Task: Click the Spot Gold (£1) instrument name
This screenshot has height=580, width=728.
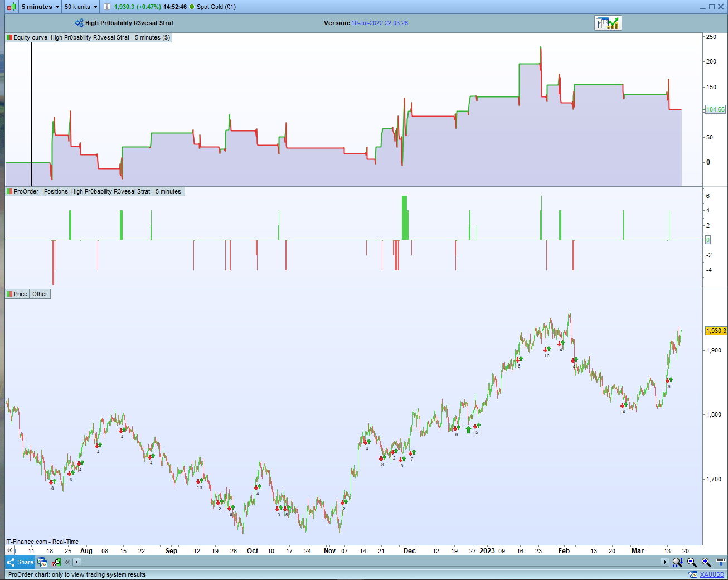Action: (x=216, y=7)
